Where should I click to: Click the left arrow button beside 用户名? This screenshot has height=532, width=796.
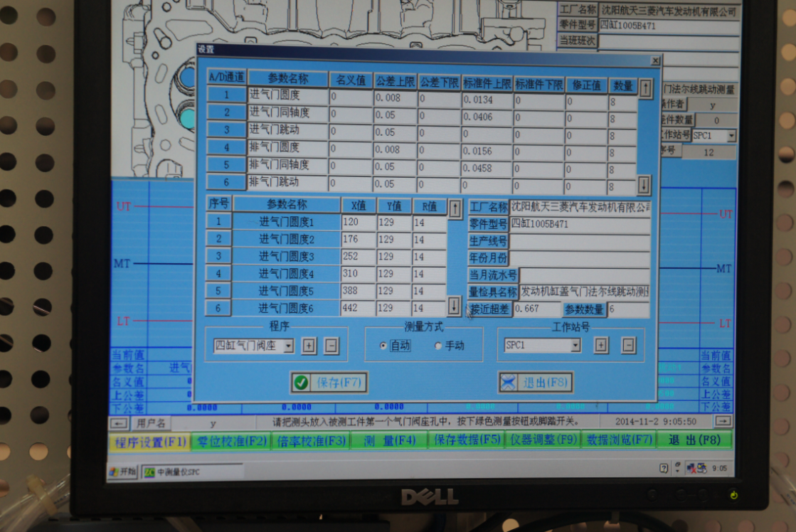tap(118, 423)
